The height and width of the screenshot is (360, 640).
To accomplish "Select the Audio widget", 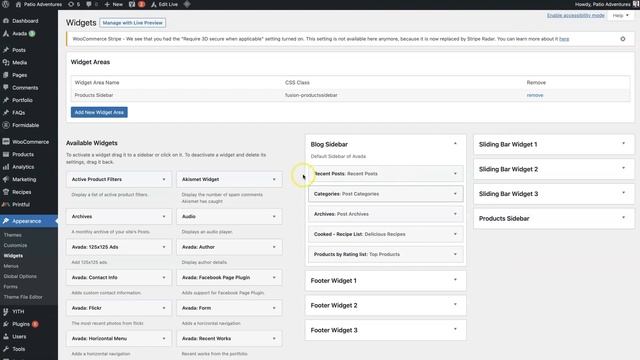I will tap(229, 216).
